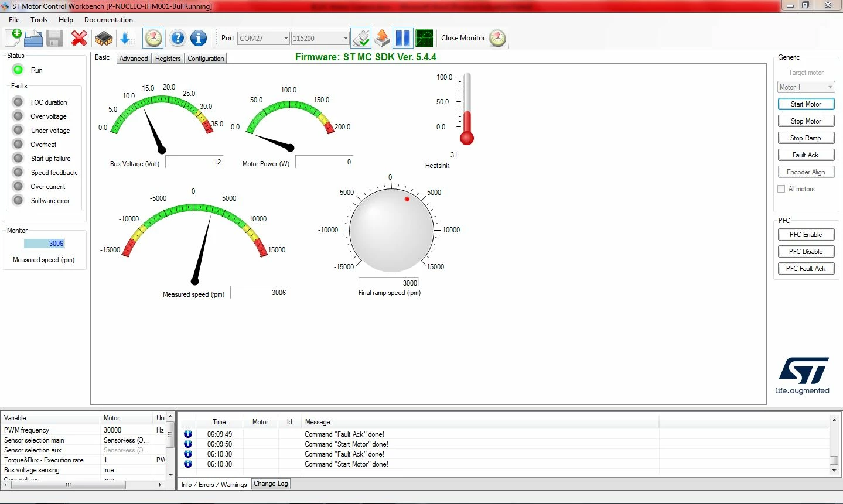The width and height of the screenshot is (843, 504).
Task: Open the green plotter graph icon
Action: pos(424,38)
